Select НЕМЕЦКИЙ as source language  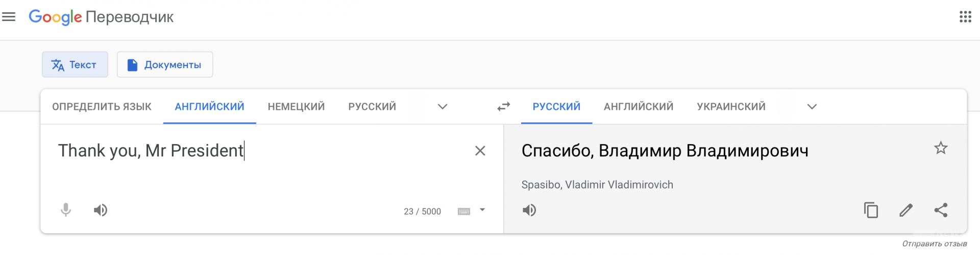click(x=296, y=107)
